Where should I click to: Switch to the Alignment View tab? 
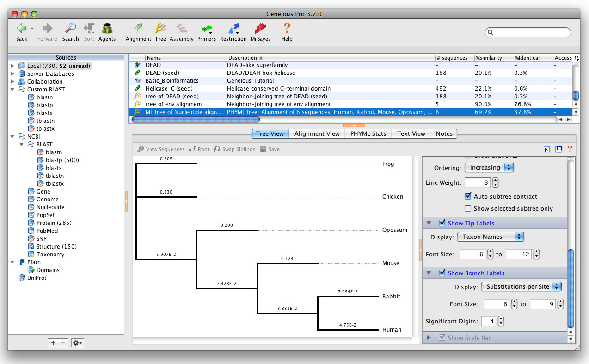pos(317,133)
